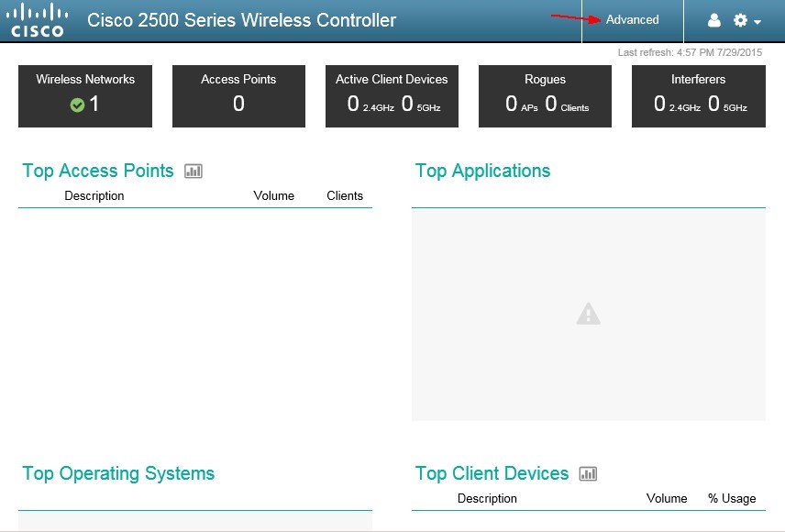Click Volume column under Top Access Points
Viewport: 785px width, 532px height.
click(x=274, y=196)
